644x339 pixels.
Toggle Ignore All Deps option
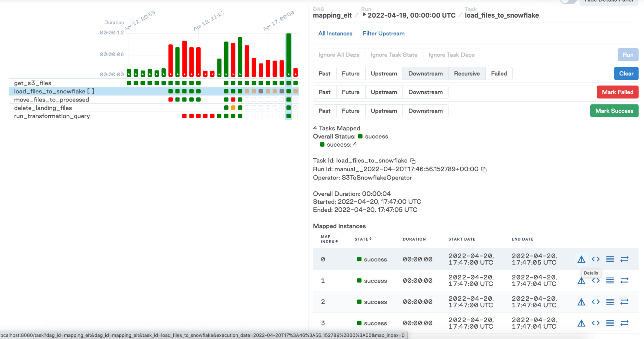point(339,55)
